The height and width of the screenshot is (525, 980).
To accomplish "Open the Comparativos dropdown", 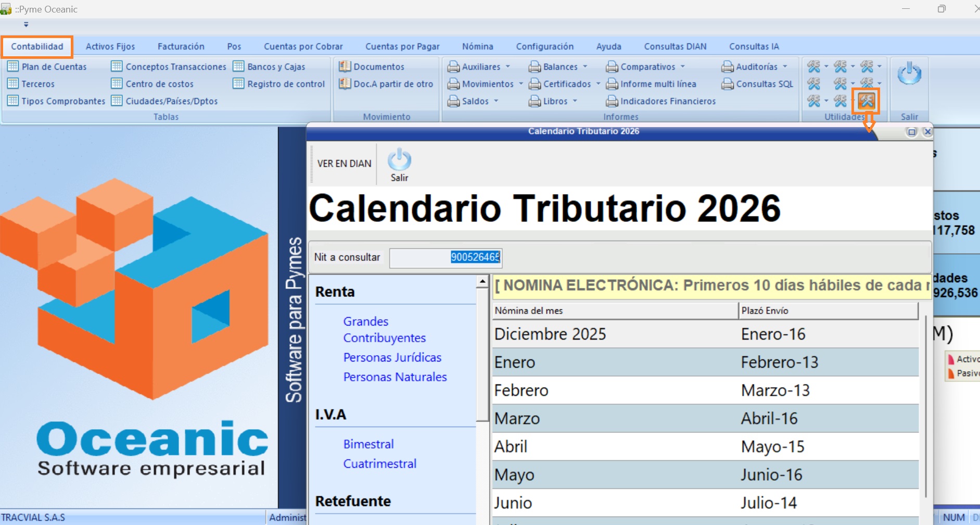I will tap(683, 67).
